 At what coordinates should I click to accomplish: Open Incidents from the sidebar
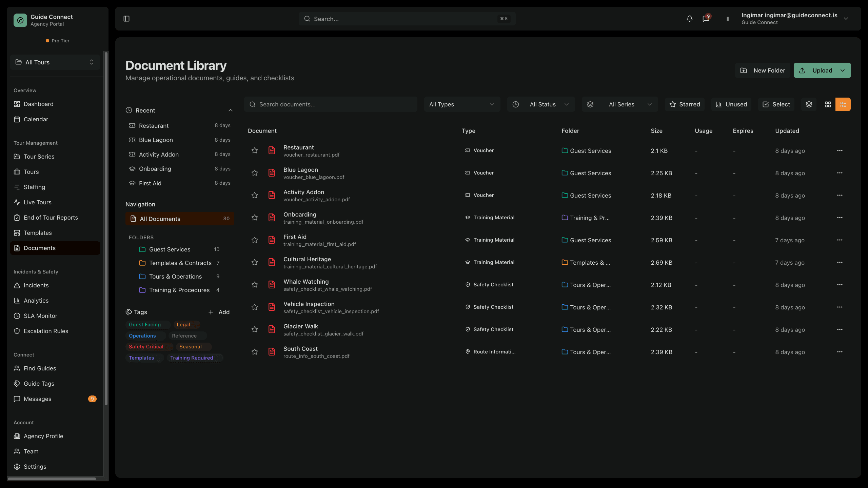[x=36, y=285]
